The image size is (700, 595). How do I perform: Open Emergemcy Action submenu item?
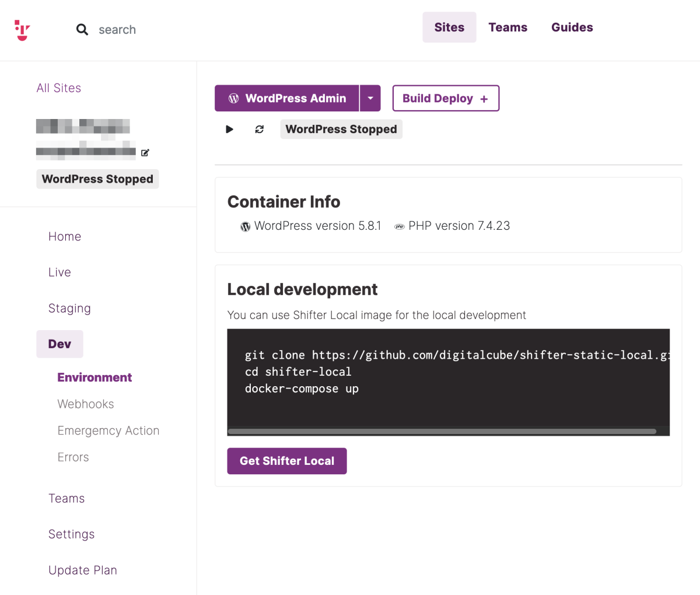[x=108, y=430]
